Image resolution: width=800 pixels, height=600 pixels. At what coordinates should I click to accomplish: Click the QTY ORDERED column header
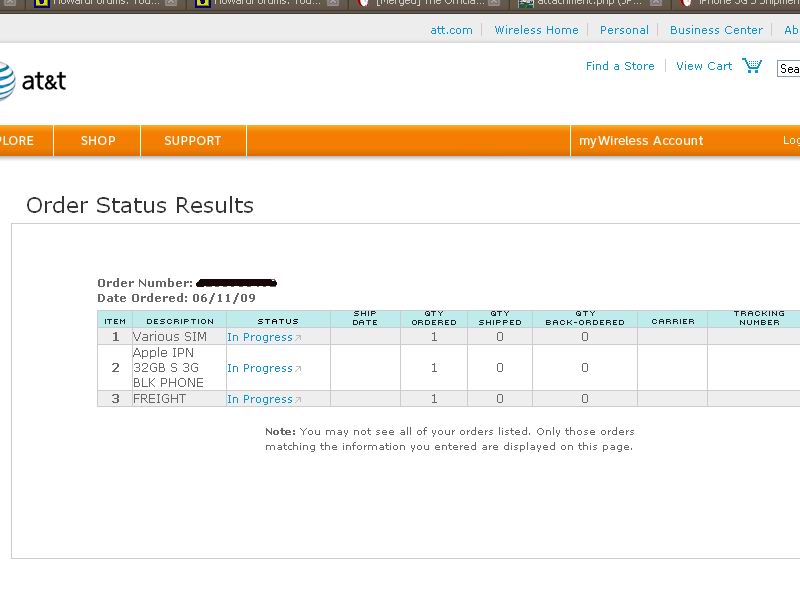(x=434, y=318)
